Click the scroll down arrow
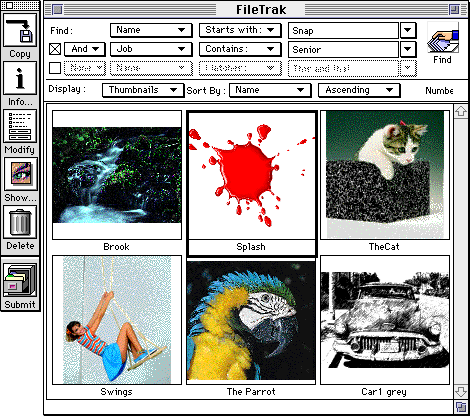Viewport: 470px width, 416px height. point(461,392)
